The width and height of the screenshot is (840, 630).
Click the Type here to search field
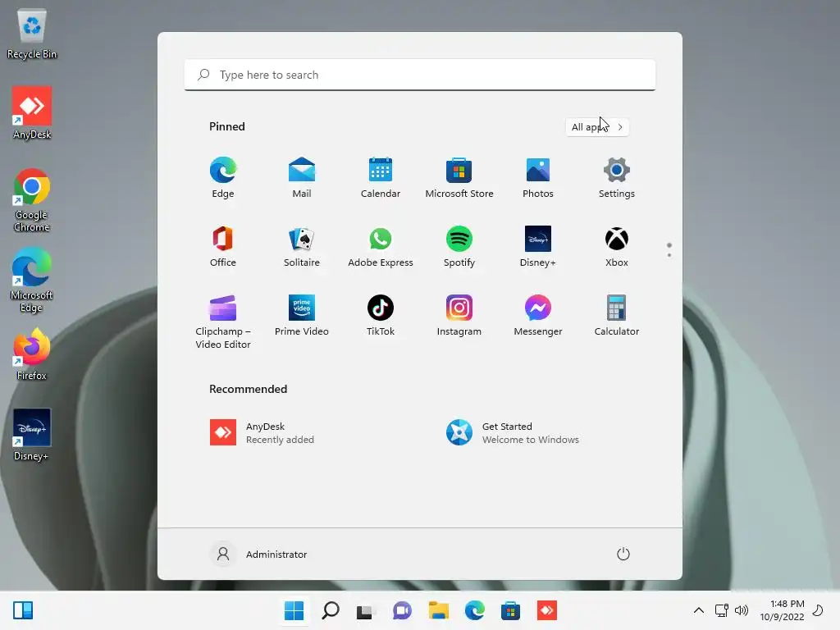click(x=420, y=75)
